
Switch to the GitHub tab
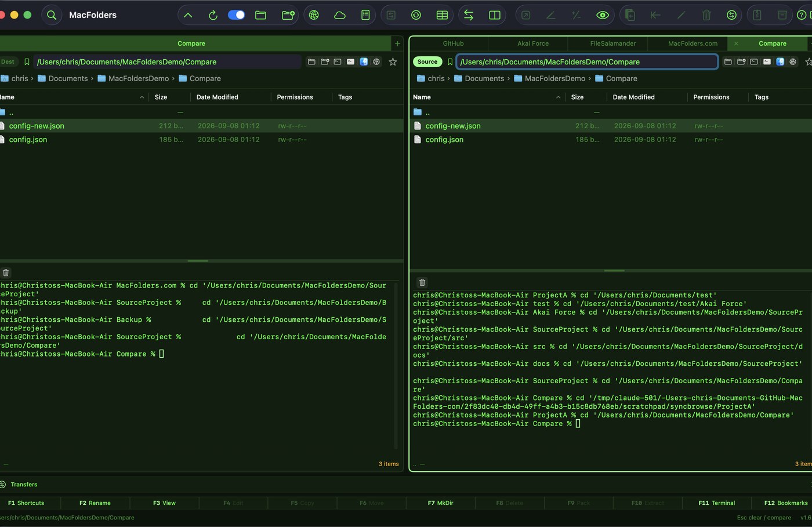[453, 43]
